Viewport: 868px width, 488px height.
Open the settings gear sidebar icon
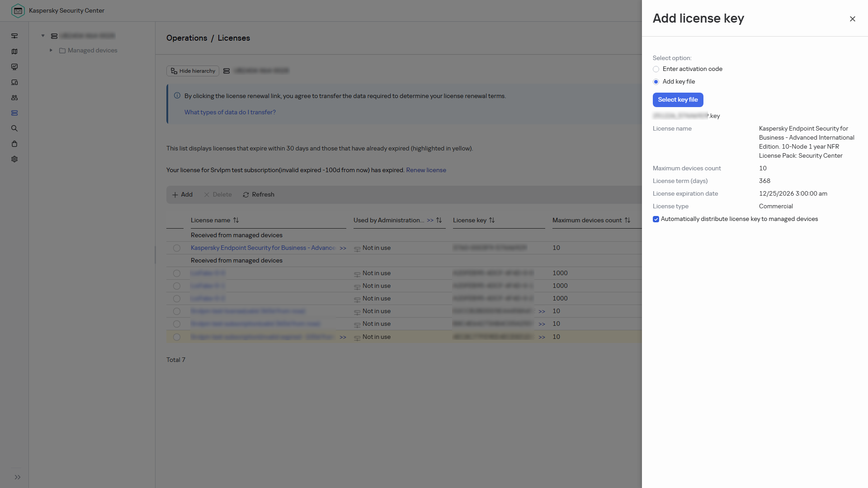tap(14, 159)
